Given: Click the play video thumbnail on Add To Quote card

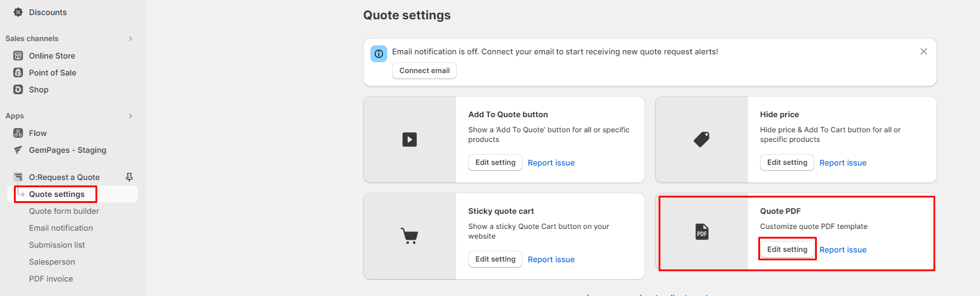Looking at the screenshot, I should 410,140.
